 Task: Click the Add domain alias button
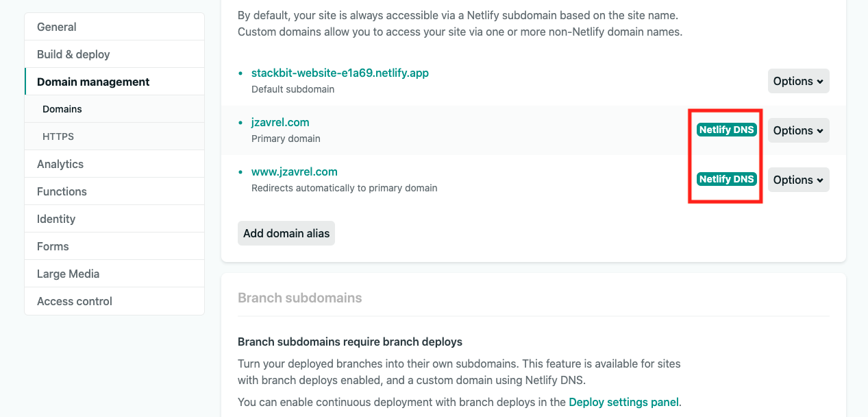[286, 233]
